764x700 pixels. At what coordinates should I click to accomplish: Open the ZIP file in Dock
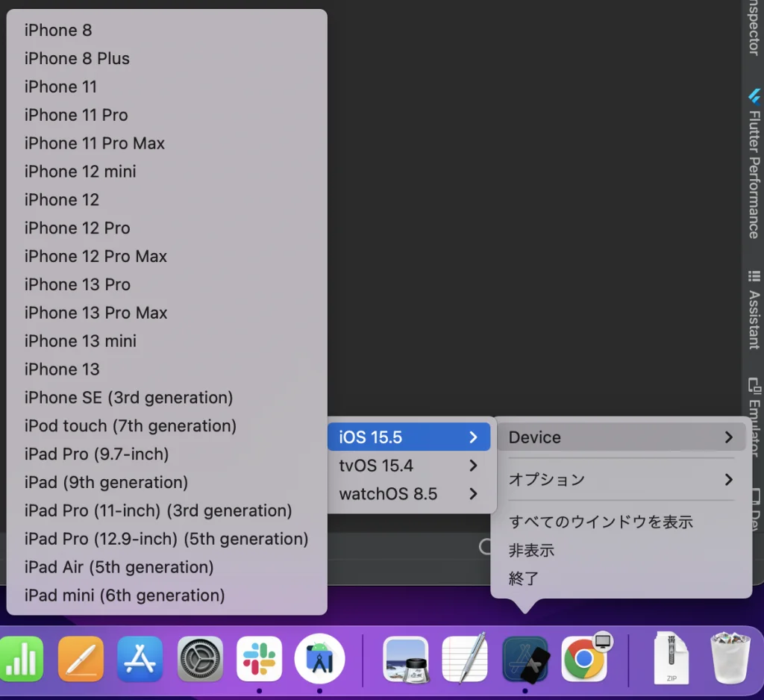tap(671, 658)
